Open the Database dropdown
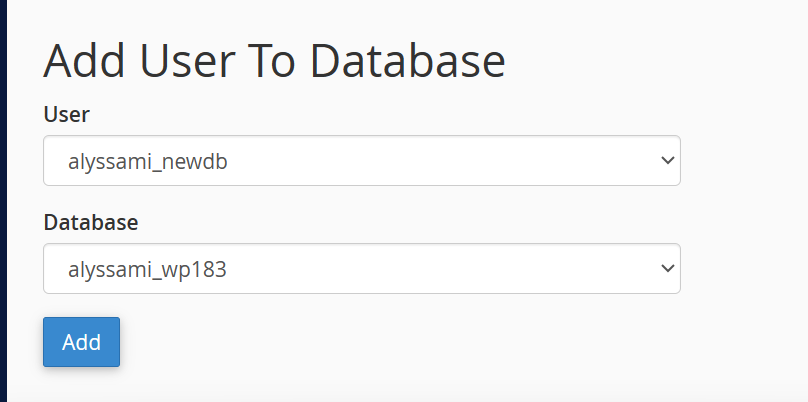 click(x=361, y=269)
